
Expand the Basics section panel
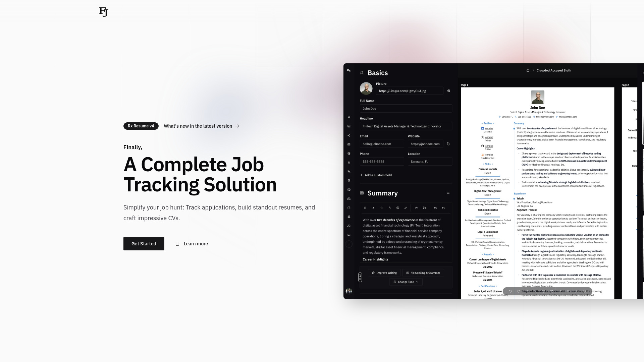[377, 72]
